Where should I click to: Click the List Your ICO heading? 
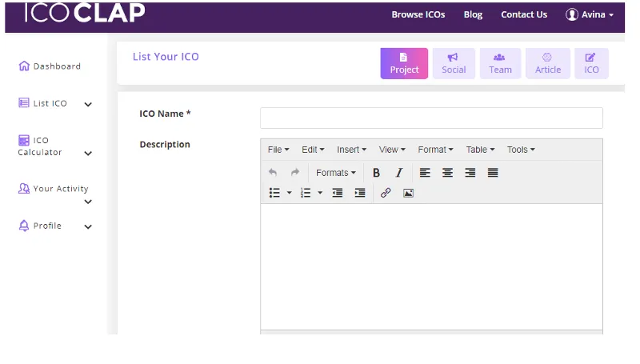tap(166, 56)
